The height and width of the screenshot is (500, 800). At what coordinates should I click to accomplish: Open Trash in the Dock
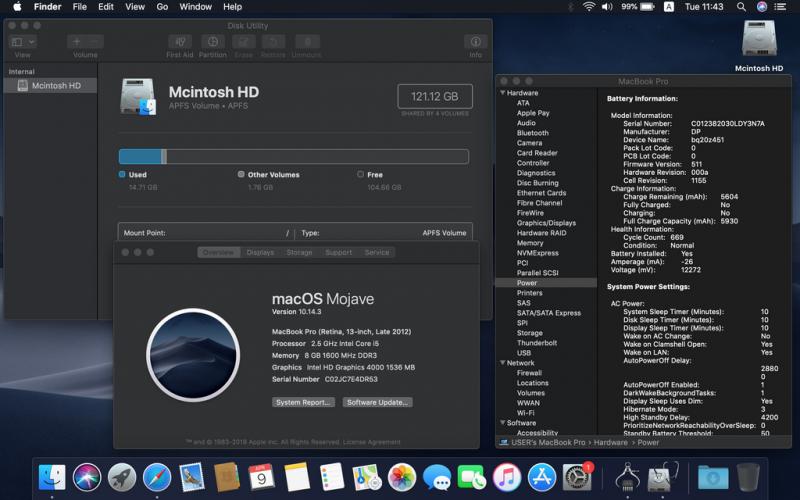click(748, 478)
